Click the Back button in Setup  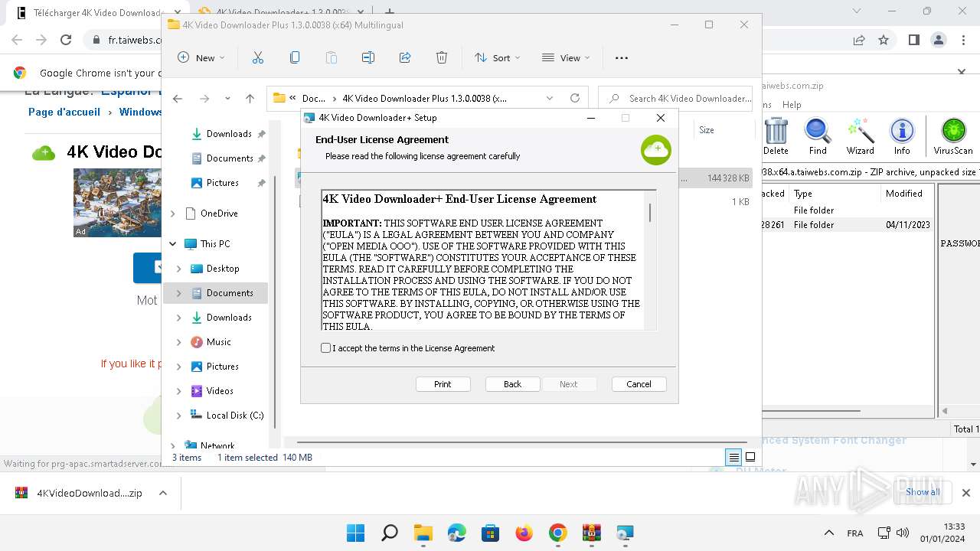[x=513, y=384]
